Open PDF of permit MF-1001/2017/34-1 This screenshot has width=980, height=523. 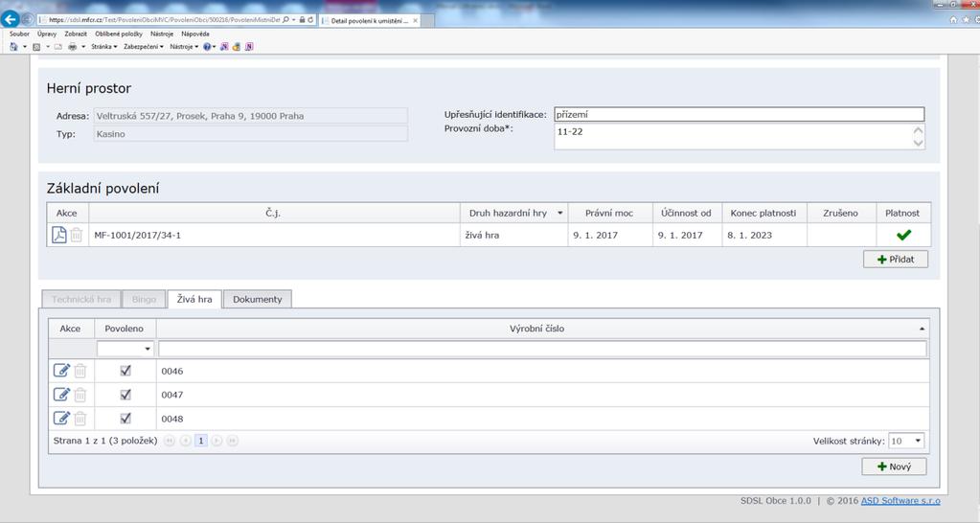point(58,235)
